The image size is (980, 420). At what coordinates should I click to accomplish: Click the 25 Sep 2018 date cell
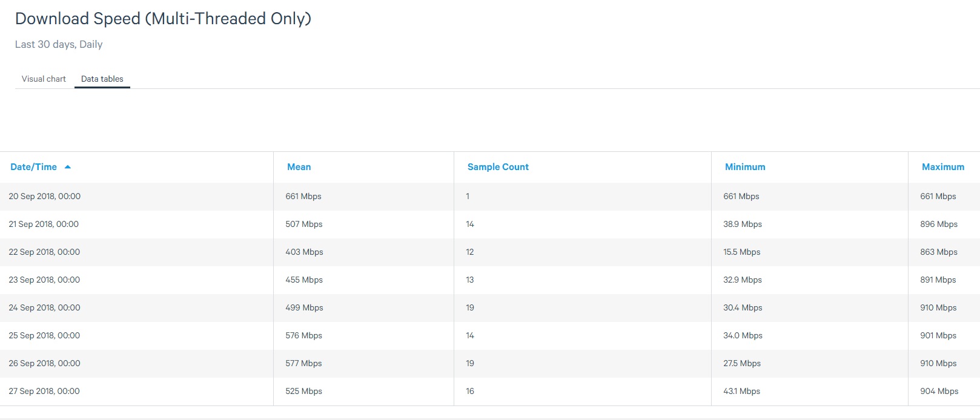(44, 335)
